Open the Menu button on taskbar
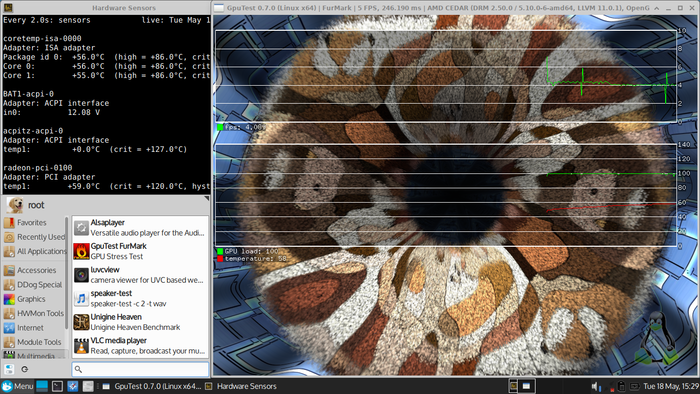Image resolution: width=700 pixels, height=394 pixels. click(17, 386)
